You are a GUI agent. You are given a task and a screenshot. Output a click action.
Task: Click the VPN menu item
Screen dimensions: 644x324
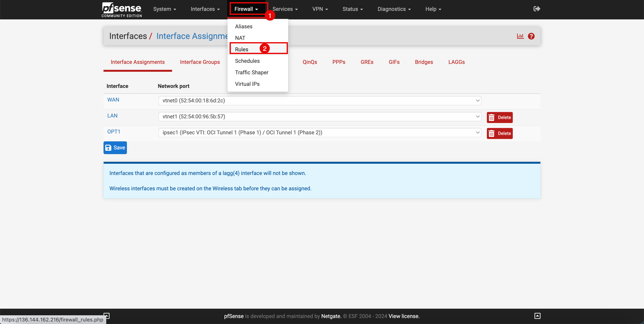pos(320,9)
